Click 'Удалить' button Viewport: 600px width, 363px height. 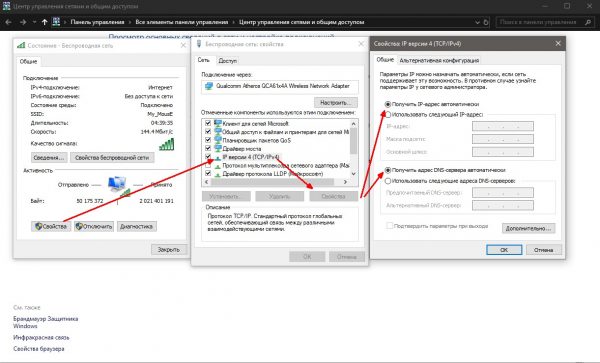point(280,196)
